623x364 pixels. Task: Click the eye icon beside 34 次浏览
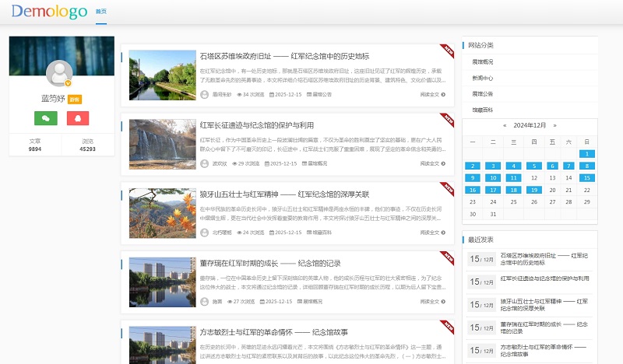[x=240, y=95]
